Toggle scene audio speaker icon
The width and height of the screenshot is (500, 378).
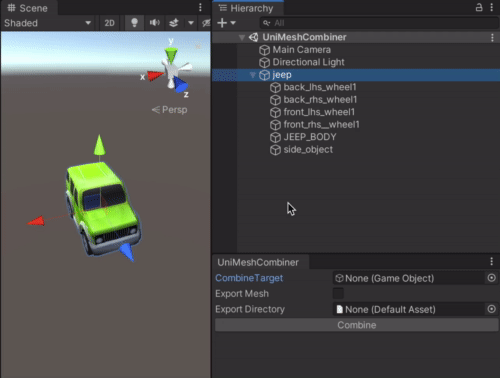coord(154,23)
